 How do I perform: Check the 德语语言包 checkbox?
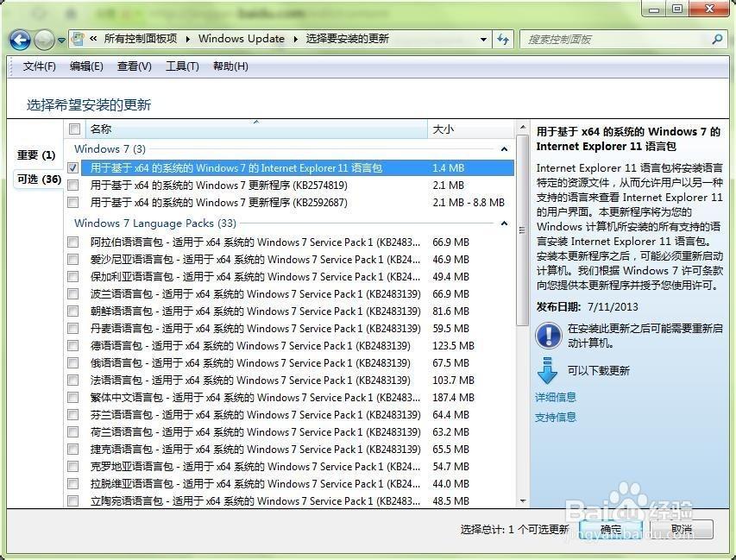pos(72,345)
